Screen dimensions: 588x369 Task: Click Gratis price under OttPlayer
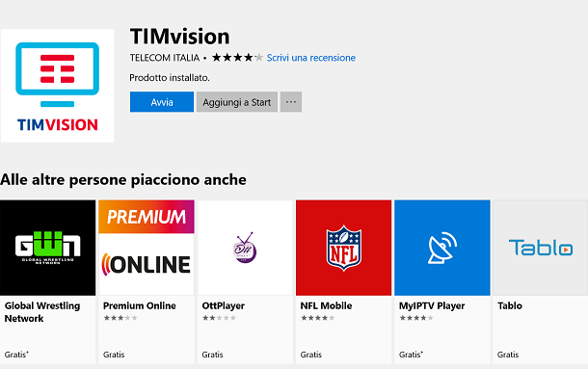212,355
